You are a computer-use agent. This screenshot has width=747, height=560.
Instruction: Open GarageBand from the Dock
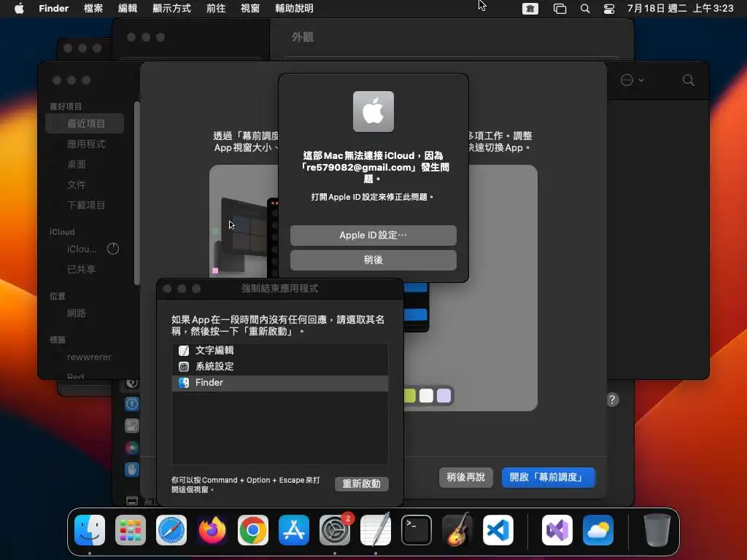click(457, 530)
